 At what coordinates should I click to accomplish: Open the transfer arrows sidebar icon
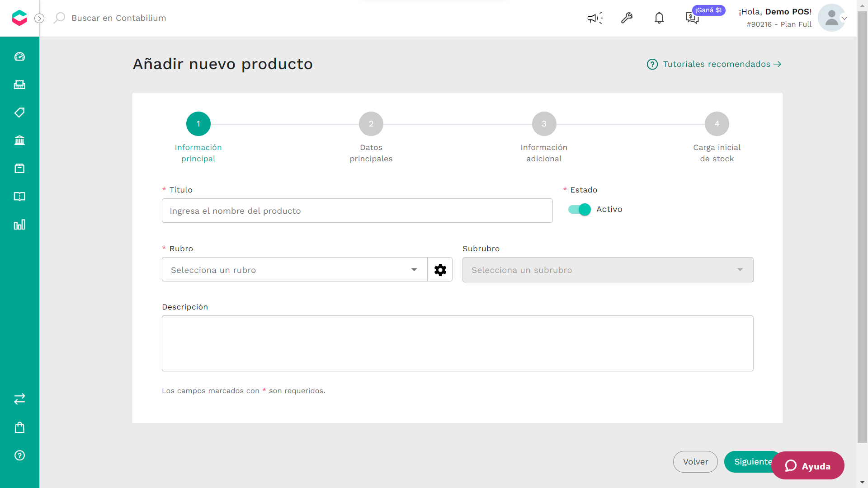[x=19, y=399]
